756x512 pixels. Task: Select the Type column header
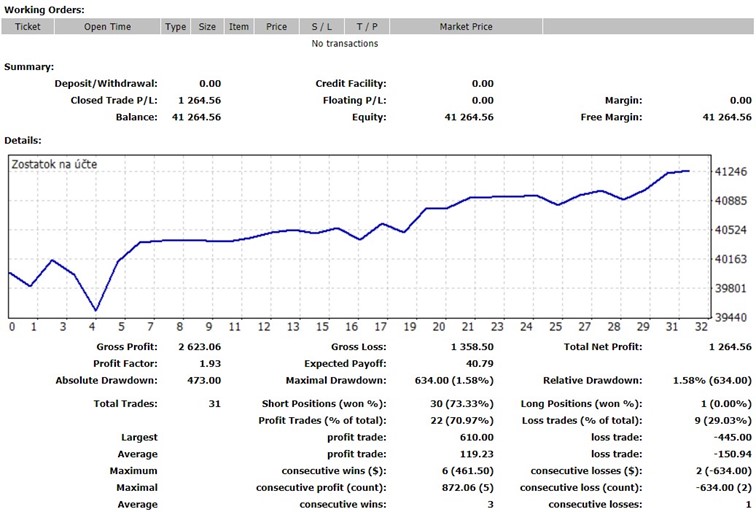click(176, 27)
